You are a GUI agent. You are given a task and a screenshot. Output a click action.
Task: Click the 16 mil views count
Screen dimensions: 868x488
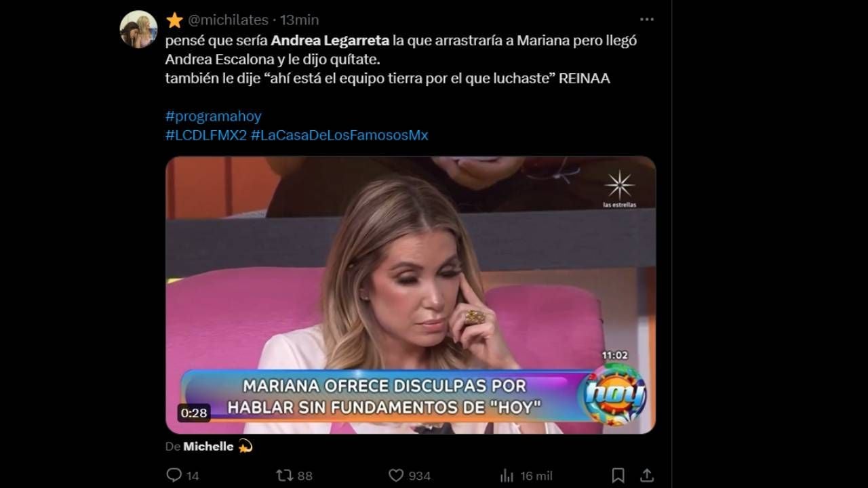pyautogui.click(x=534, y=476)
